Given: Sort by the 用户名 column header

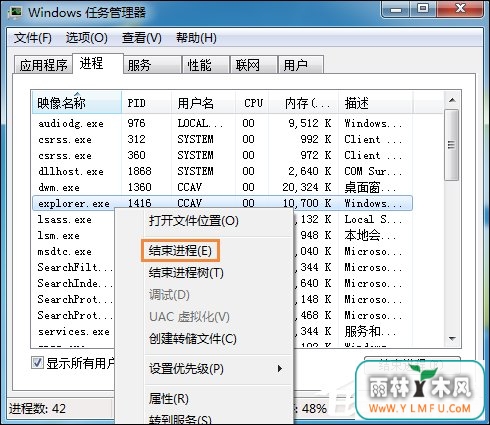Looking at the screenshot, I should [x=203, y=103].
